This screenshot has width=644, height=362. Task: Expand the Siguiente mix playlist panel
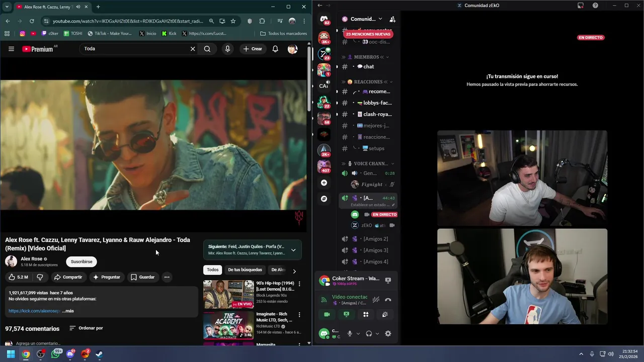[293, 250]
